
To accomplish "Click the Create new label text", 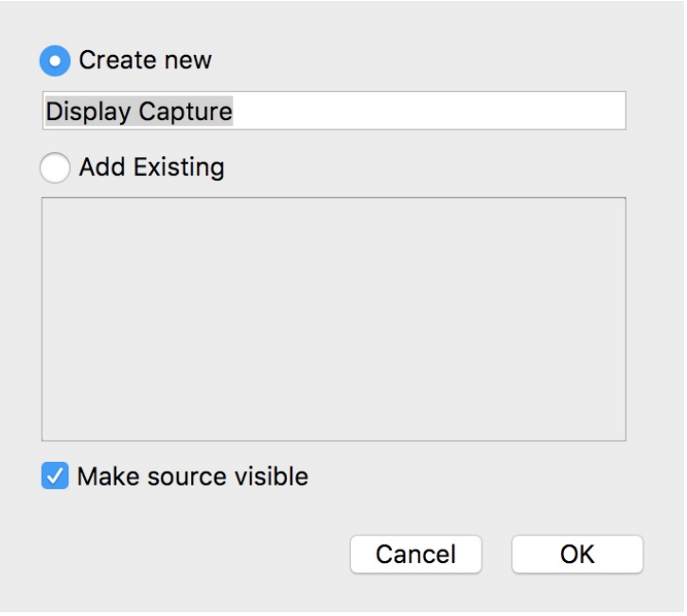I will coord(145,60).
